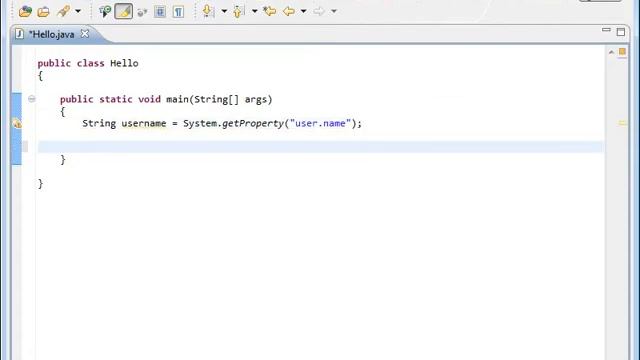Go to Next Annotation arrow icon
This screenshot has width=640, height=360.
[x=208, y=11]
